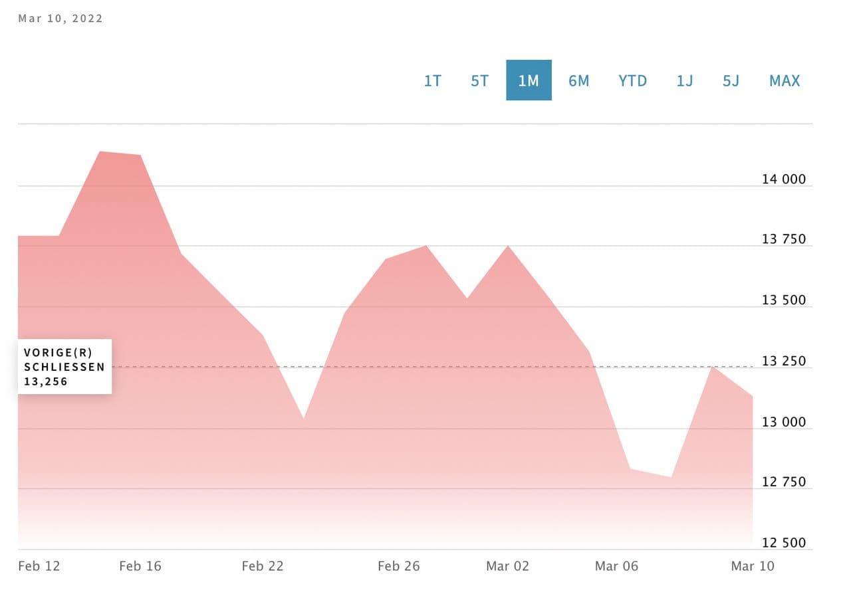
Task: Switch to the 5T range view
Action: 479,80
